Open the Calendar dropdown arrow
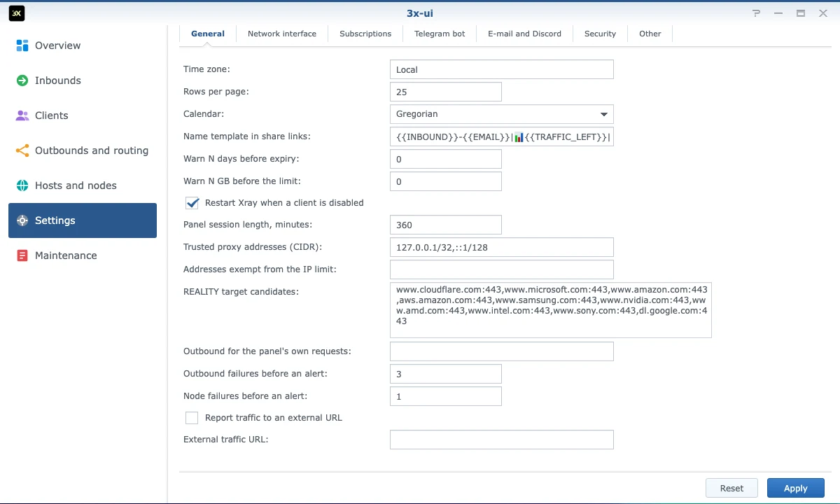The image size is (840, 504). tap(604, 114)
